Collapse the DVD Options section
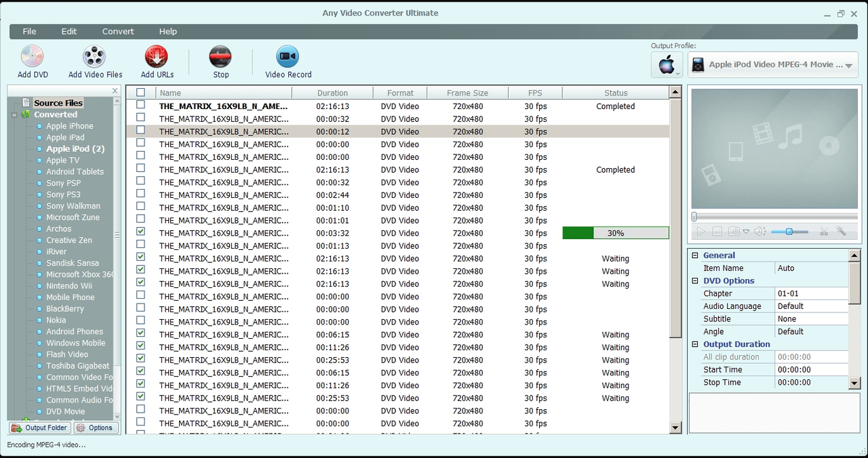The width and height of the screenshot is (868, 458). pos(694,280)
